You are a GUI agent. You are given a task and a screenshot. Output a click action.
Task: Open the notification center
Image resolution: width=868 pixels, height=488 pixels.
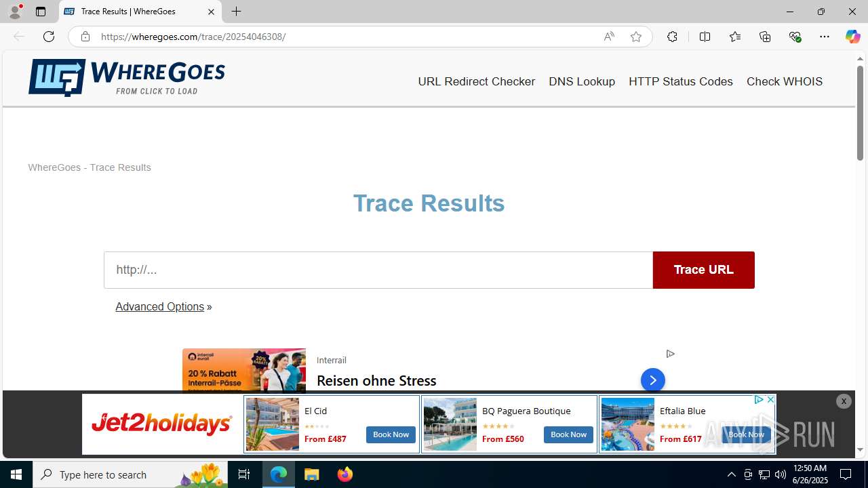(846, 474)
